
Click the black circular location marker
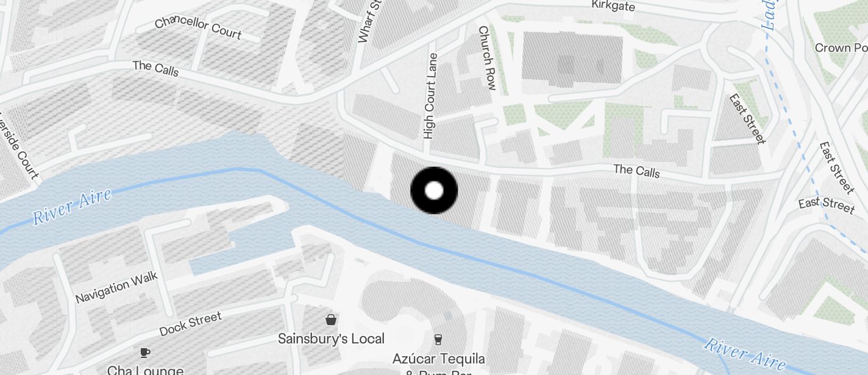434,191
